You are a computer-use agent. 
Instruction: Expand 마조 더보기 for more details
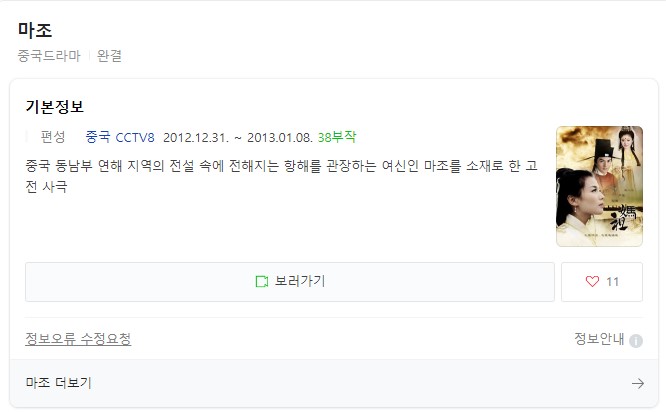pyautogui.click(x=334, y=384)
